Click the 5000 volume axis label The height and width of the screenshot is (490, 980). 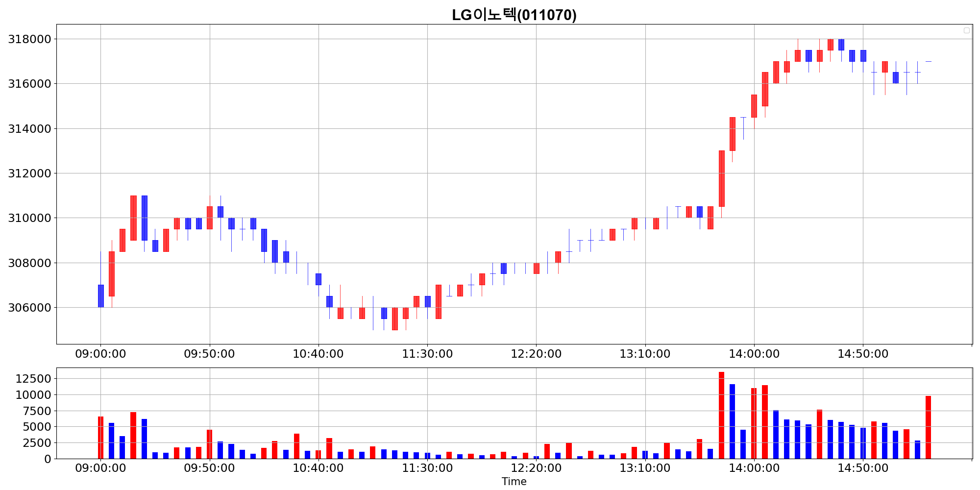[37, 427]
